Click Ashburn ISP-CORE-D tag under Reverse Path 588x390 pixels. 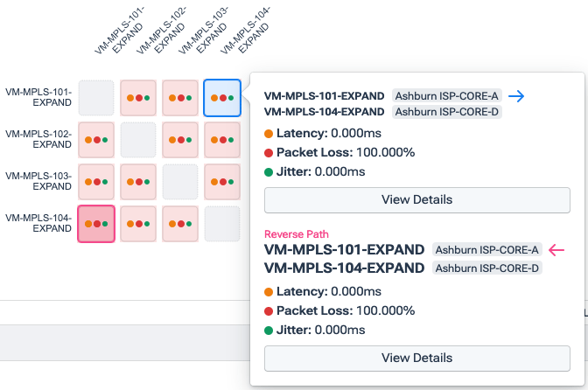coord(487,268)
